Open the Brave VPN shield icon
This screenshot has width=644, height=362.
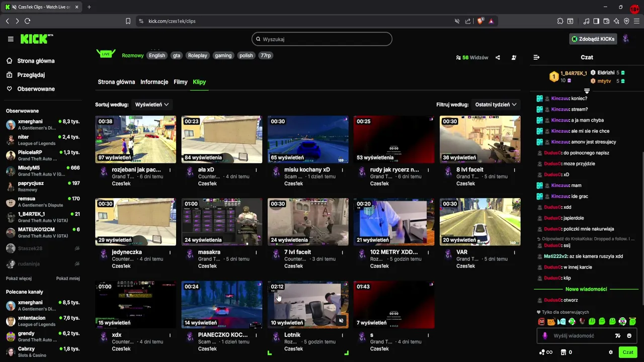coord(626,21)
